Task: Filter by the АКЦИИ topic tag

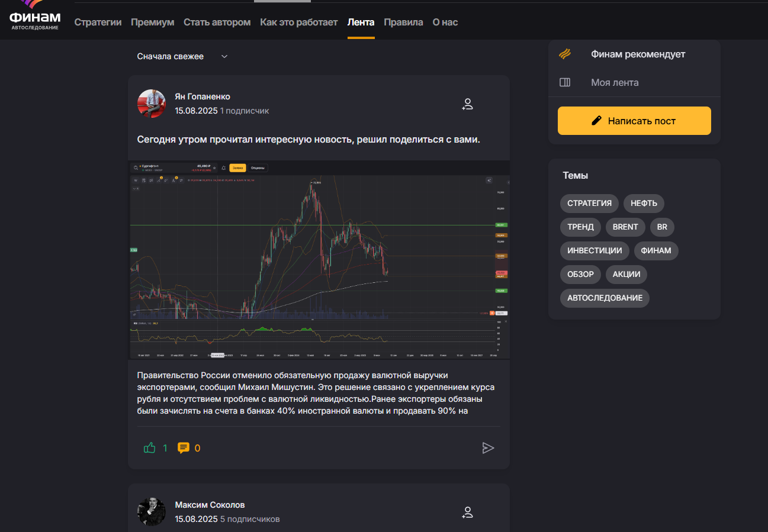Action: (626, 275)
